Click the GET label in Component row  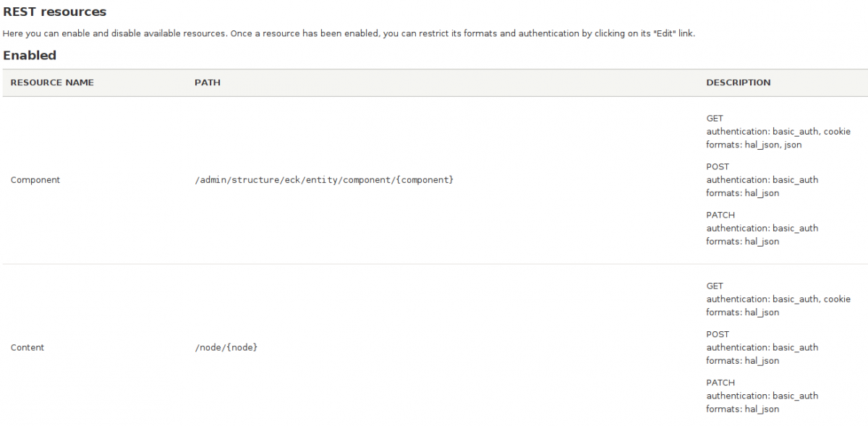(x=714, y=119)
